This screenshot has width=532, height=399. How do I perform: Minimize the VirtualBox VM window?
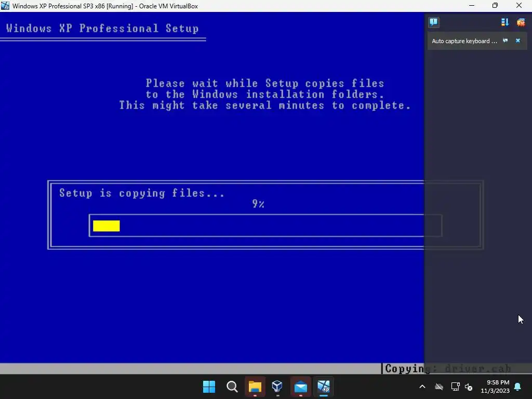pyautogui.click(x=472, y=6)
